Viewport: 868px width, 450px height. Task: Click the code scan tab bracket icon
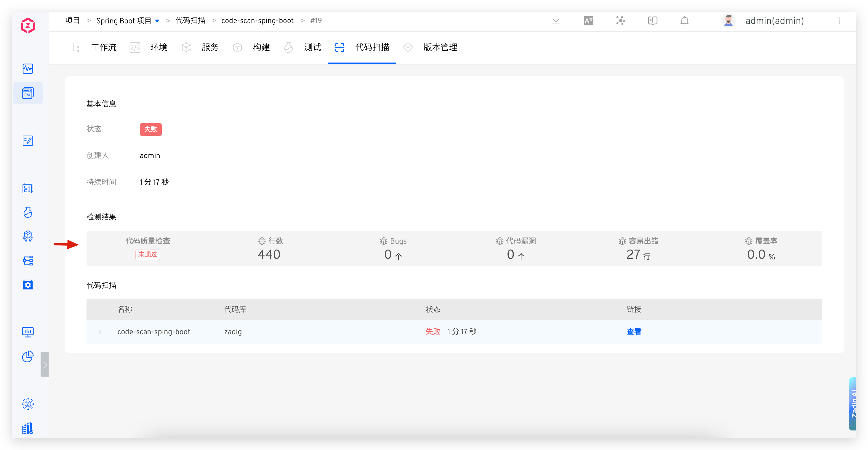(x=340, y=47)
